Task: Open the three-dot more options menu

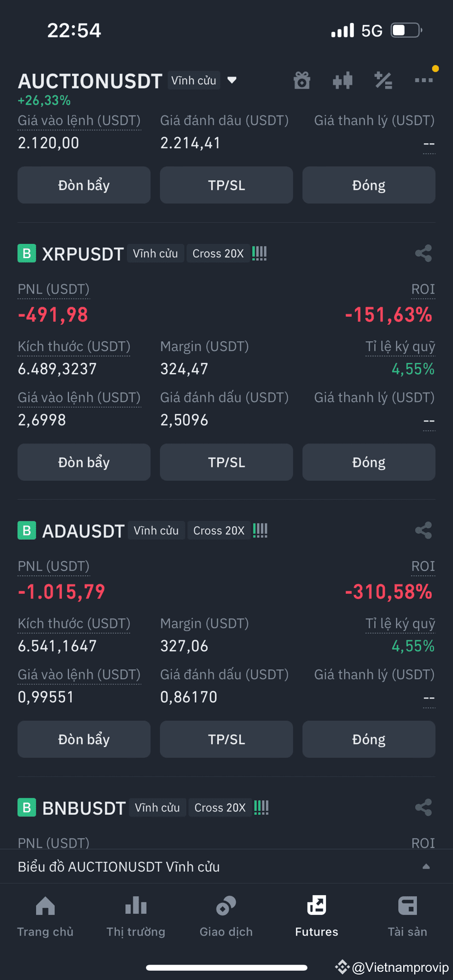Action: [424, 80]
